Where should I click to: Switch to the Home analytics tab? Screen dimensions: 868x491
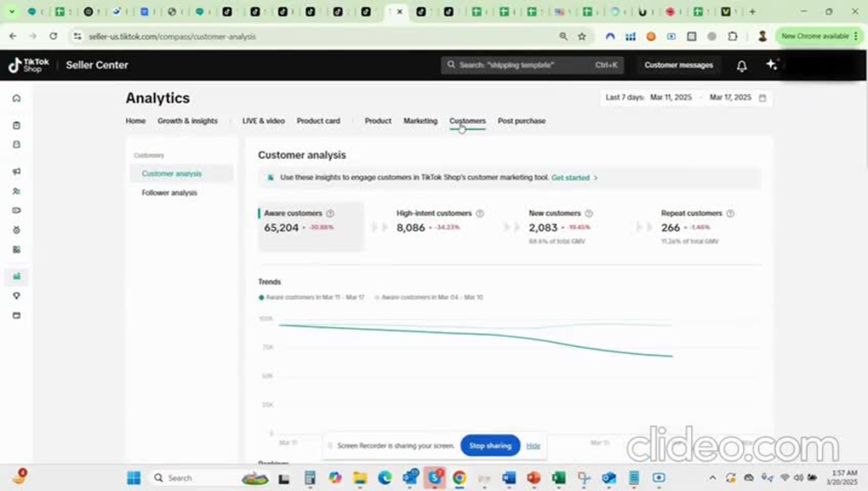(x=135, y=121)
